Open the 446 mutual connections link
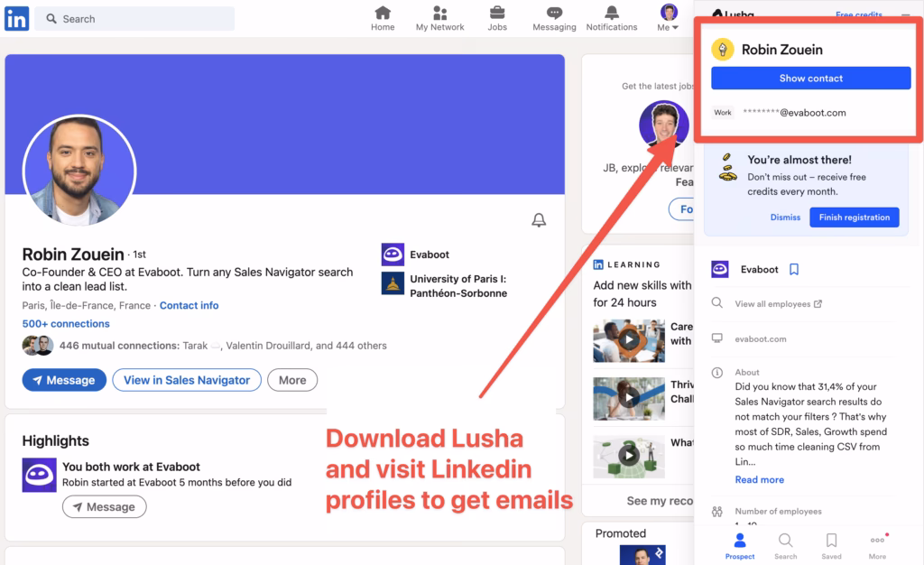This screenshot has height=565, width=924. (223, 346)
